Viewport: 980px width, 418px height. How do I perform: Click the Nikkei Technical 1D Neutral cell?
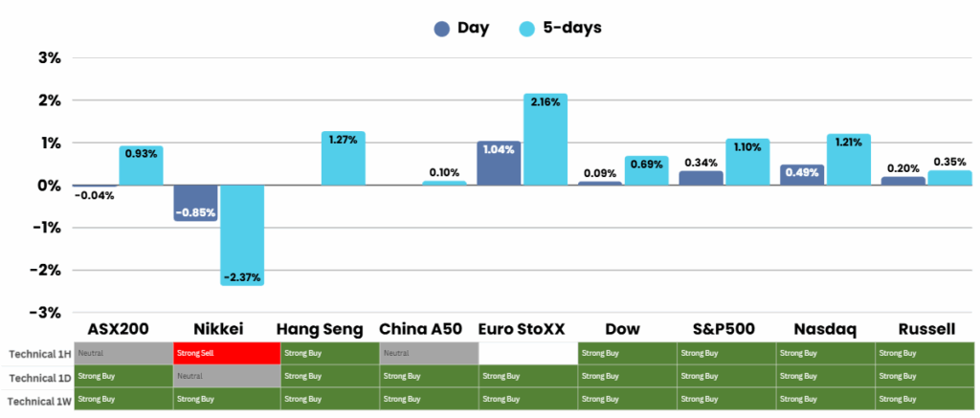(x=225, y=376)
